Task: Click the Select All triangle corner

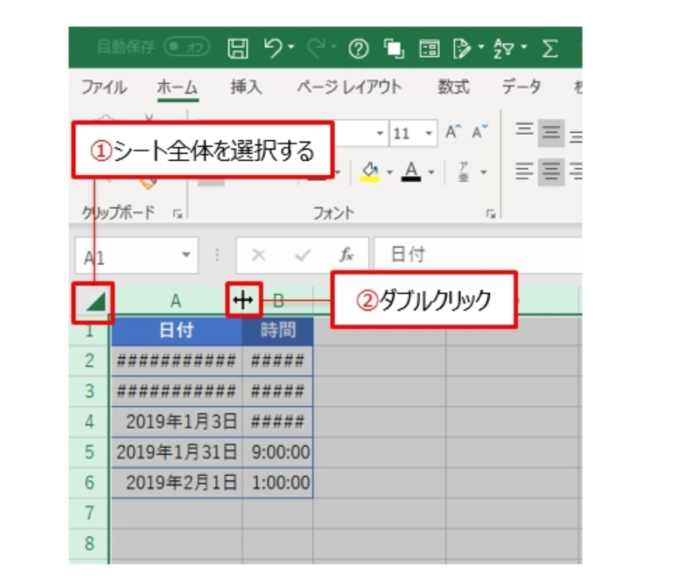Action: 96,302
